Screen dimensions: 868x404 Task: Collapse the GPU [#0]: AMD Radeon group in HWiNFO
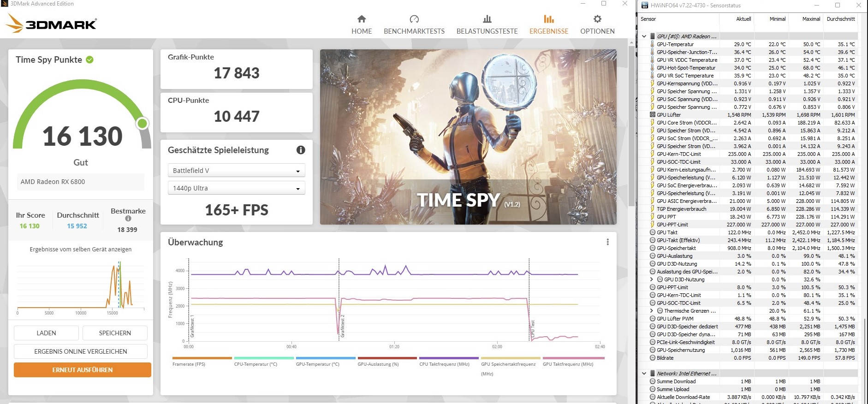click(644, 36)
